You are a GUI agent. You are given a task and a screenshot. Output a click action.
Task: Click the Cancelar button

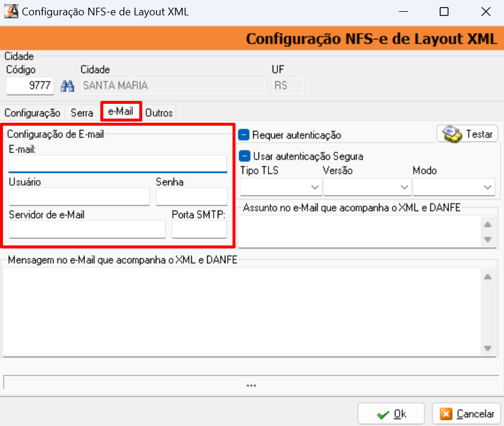[467, 414]
